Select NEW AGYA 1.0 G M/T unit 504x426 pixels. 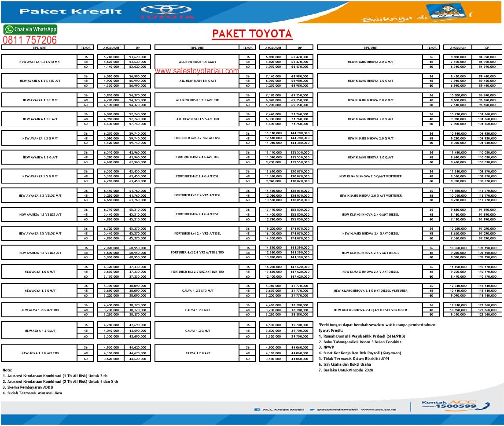[x=40, y=272]
